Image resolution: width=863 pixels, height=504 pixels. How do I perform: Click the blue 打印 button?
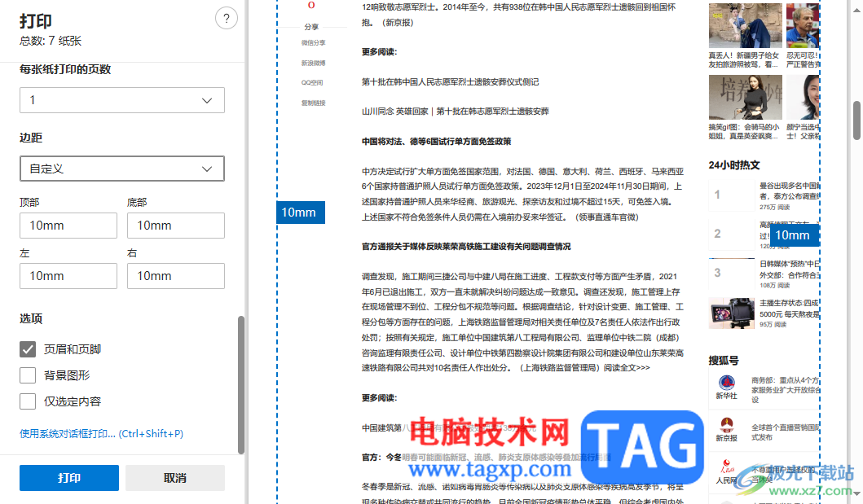[x=68, y=478]
